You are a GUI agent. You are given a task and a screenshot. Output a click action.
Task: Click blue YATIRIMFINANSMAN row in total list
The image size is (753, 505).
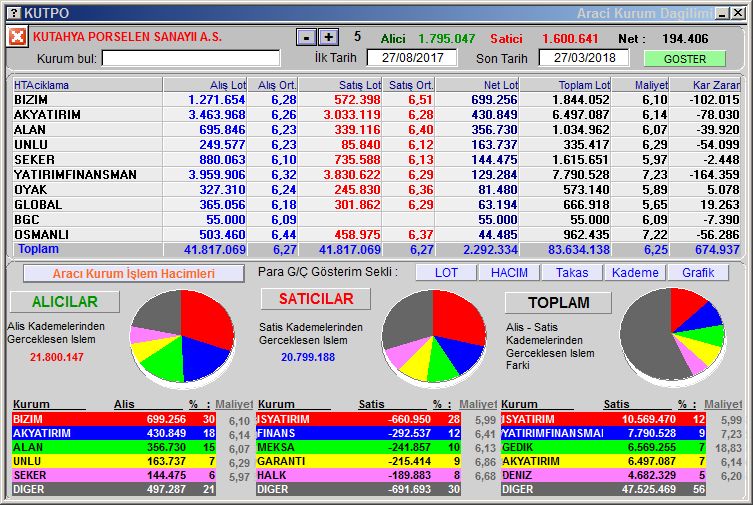tap(603, 433)
